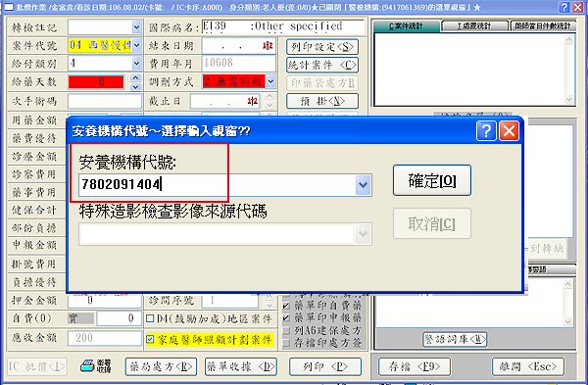Click the printer receipt icon
The image size is (588, 385).
coord(87,366)
